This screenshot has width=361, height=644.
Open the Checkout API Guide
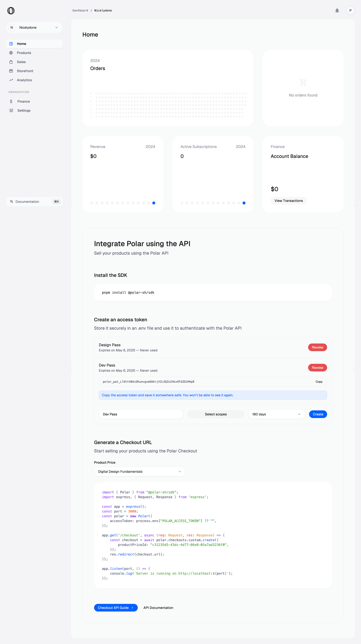(x=116, y=608)
